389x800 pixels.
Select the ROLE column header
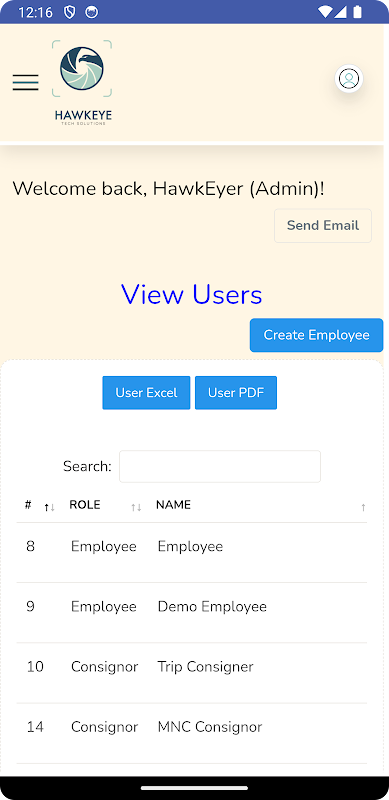click(85, 505)
